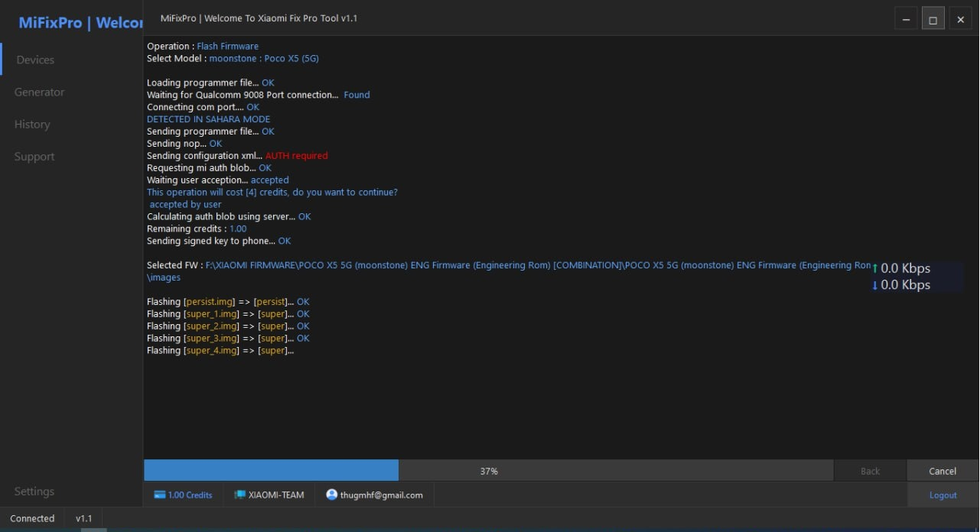Click the v1.1 version label in status bar
The width and height of the screenshot is (980, 532).
pos(83,518)
